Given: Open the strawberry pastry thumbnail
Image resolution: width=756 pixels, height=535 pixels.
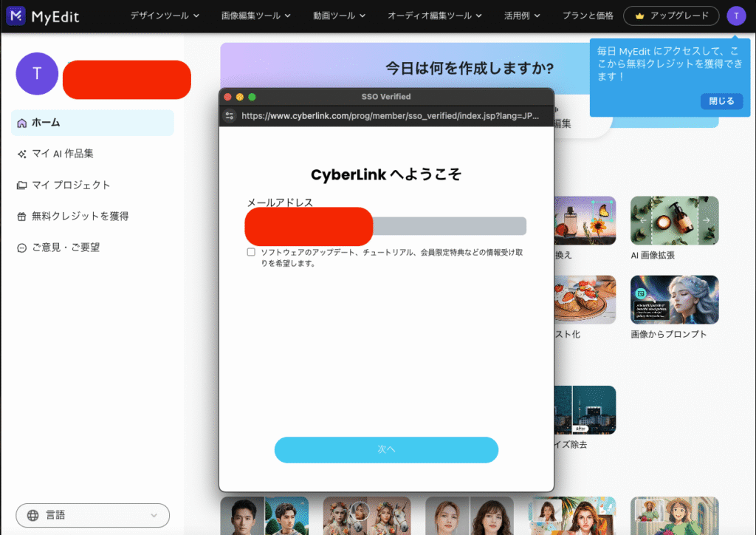Looking at the screenshot, I should click(x=585, y=299).
